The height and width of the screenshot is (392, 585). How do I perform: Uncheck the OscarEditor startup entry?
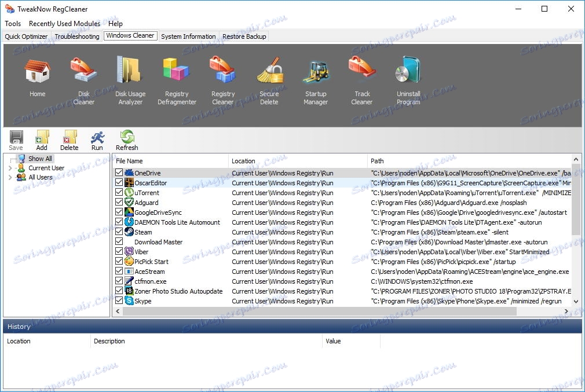coord(119,182)
